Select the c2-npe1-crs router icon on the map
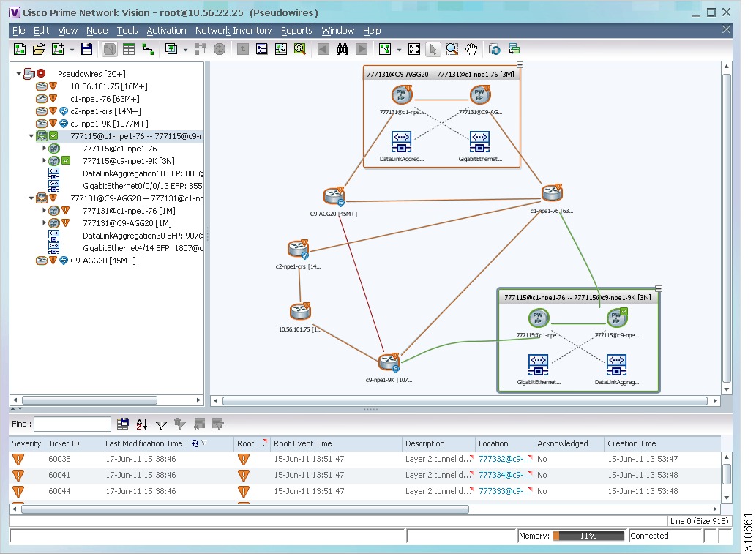The image size is (756, 554). 298,249
